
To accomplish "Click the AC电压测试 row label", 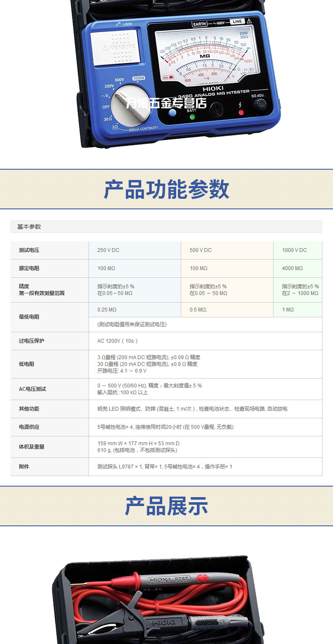I will [x=32, y=389].
